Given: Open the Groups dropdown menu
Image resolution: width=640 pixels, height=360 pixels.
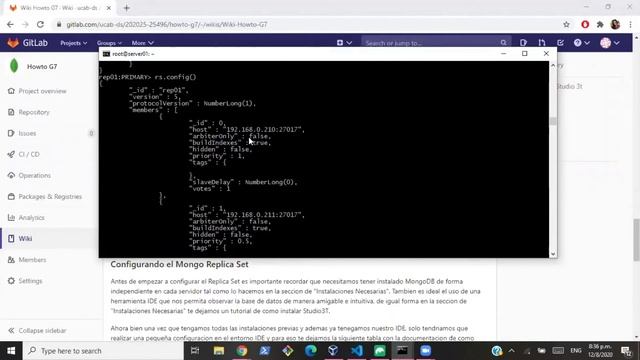Looking at the screenshot, I should pos(109,43).
